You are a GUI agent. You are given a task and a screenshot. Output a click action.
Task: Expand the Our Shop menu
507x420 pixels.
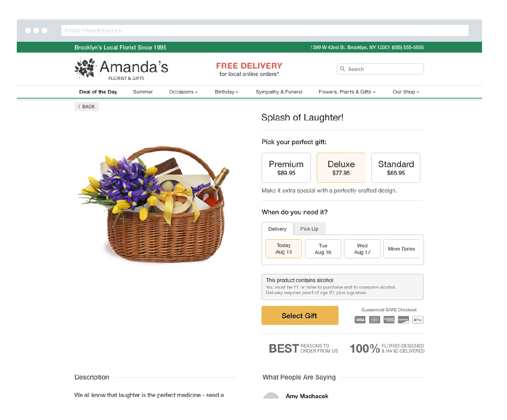pyautogui.click(x=406, y=92)
